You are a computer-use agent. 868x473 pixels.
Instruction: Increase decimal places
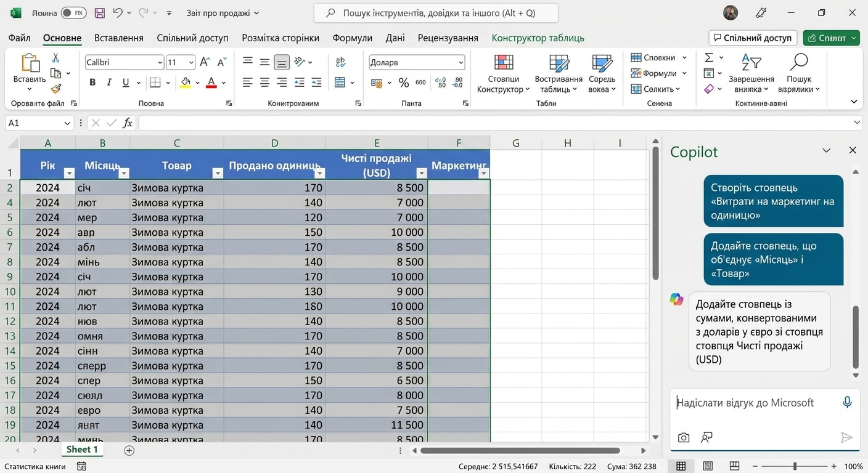(440, 83)
